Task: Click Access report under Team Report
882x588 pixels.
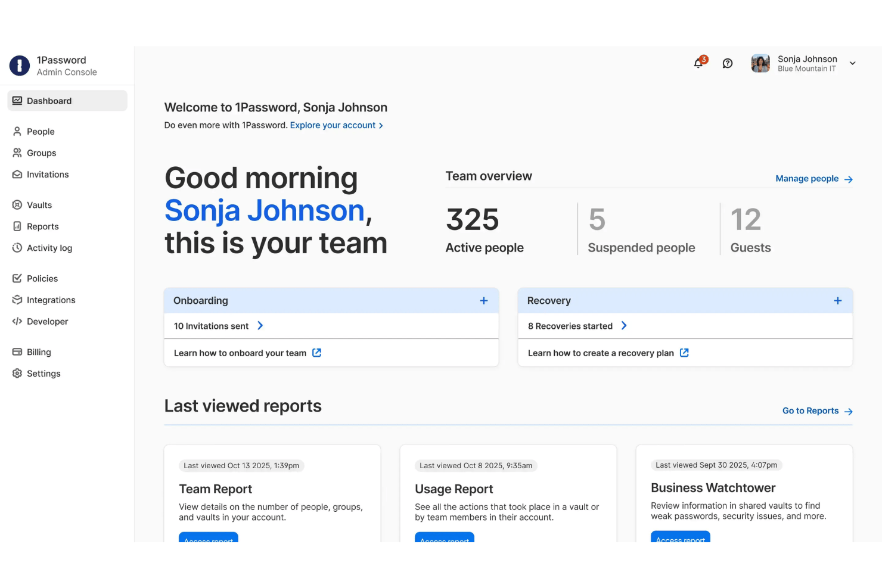Action: tap(209, 537)
